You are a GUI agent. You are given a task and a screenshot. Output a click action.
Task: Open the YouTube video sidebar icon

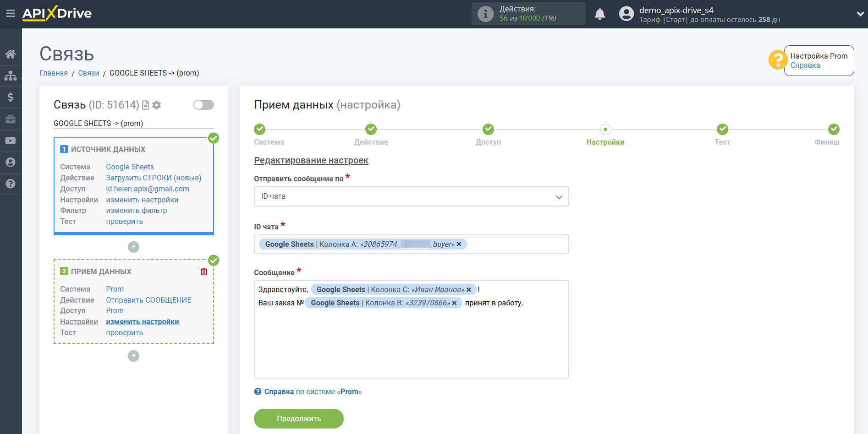pyautogui.click(x=11, y=141)
